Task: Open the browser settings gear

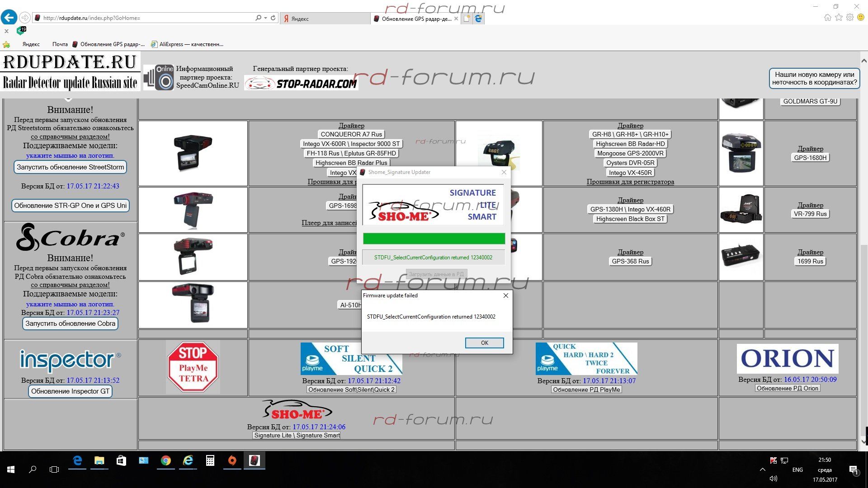Action: (x=850, y=18)
